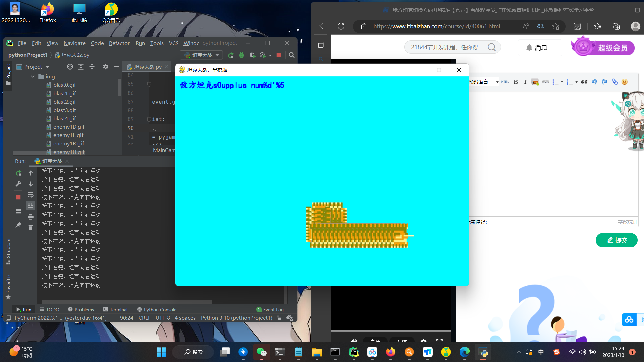Undo in the web editor toolbar
Image resolution: width=644 pixels, height=362 pixels.
[594, 82]
